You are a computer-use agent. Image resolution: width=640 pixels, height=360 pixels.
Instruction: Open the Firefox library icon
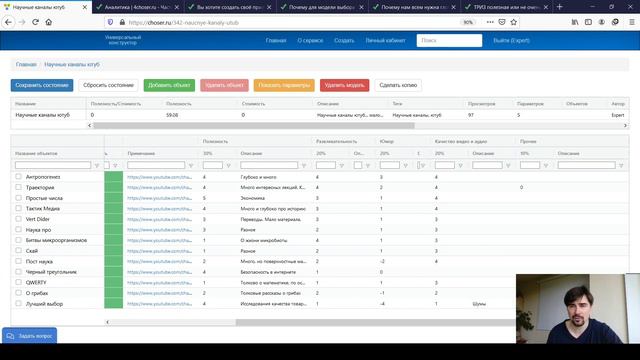pos(575,22)
